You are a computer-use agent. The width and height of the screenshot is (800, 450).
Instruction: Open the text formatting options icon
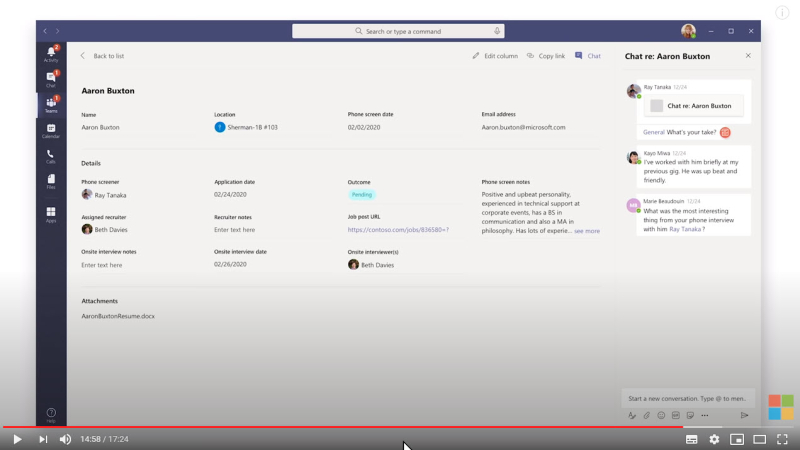pyautogui.click(x=632, y=415)
